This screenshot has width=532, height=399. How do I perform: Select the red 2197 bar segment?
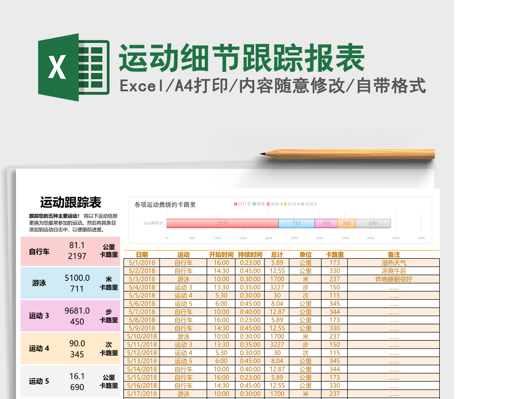(x=223, y=223)
